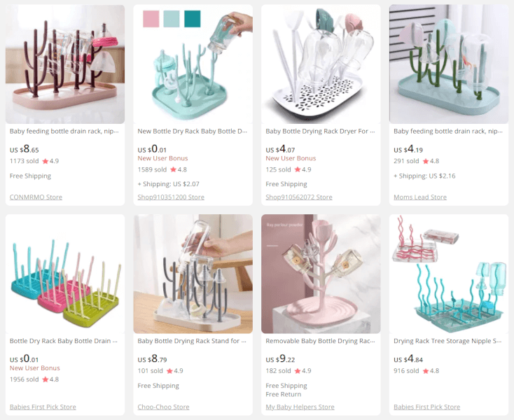Click the star rating beside 916 sold
The width and height of the screenshot is (514, 420).
pos(431,371)
